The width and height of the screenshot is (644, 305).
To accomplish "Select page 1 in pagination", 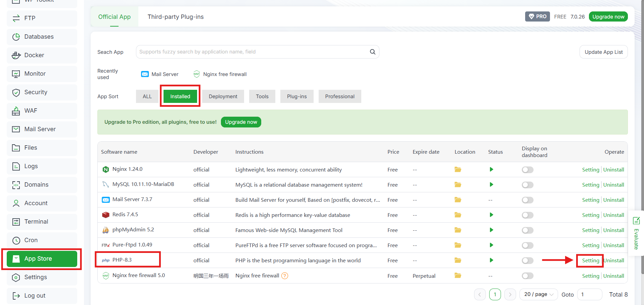I will [495, 294].
